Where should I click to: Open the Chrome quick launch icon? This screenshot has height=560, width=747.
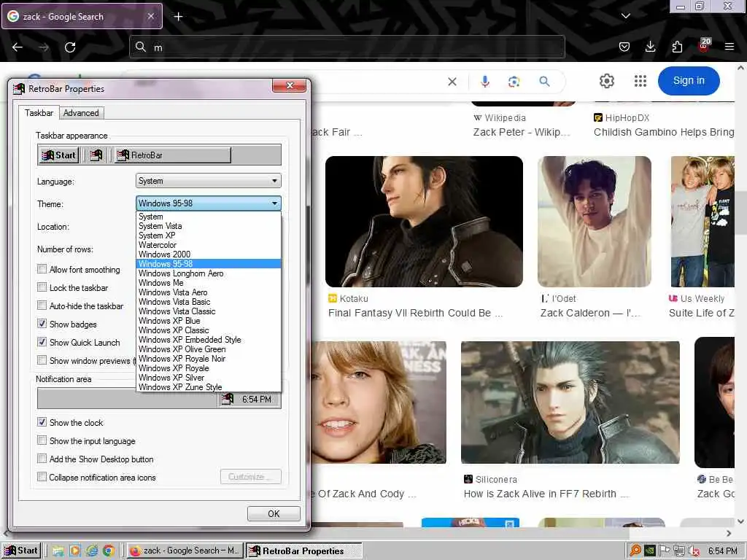click(x=109, y=551)
